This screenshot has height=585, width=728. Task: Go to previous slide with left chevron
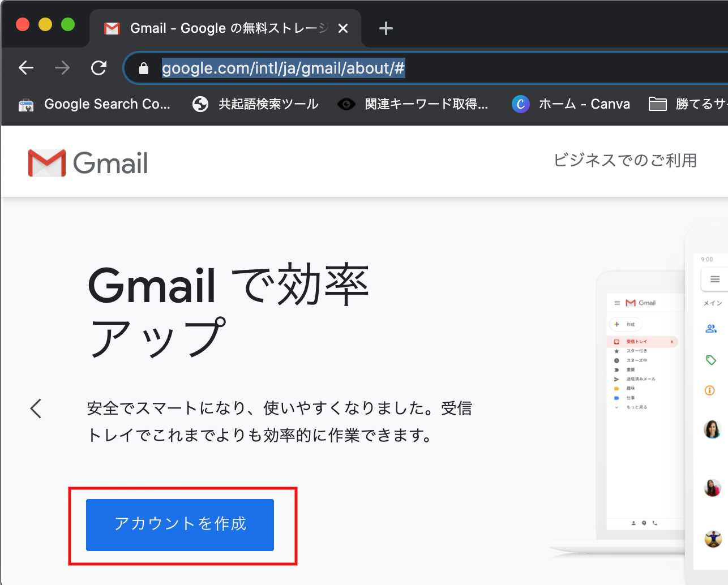pyautogui.click(x=36, y=408)
